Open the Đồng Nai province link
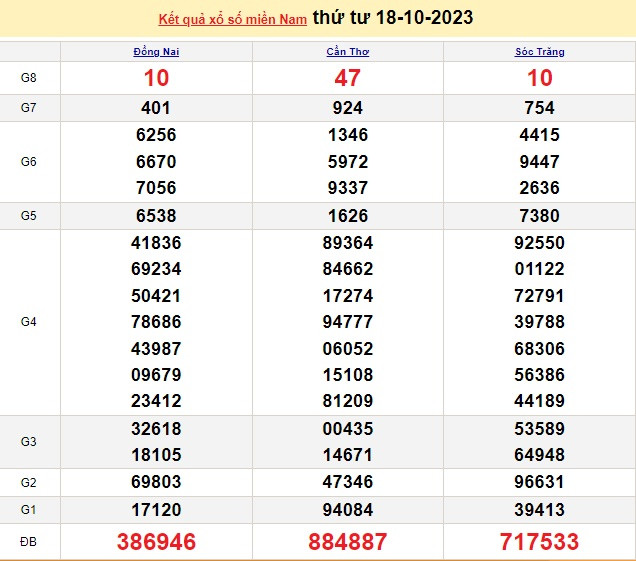The height and width of the screenshot is (561, 636). click(156, 52)
